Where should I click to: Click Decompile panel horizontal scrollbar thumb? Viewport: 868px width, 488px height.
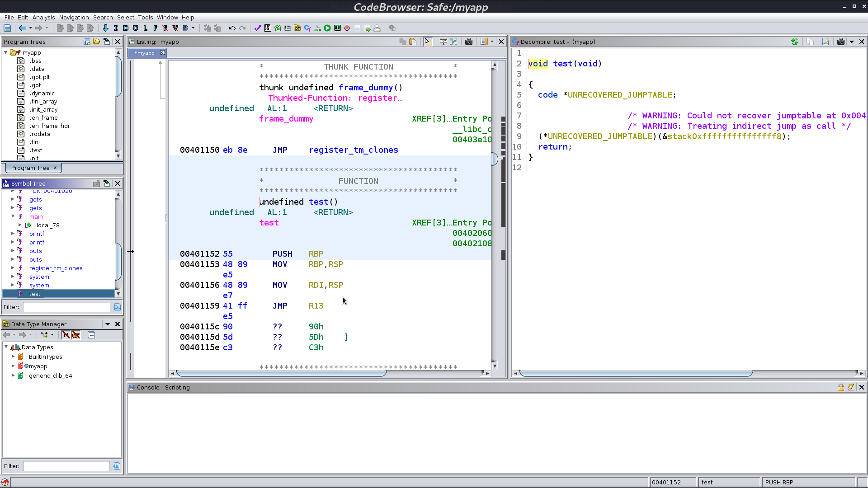pos(636,373)
